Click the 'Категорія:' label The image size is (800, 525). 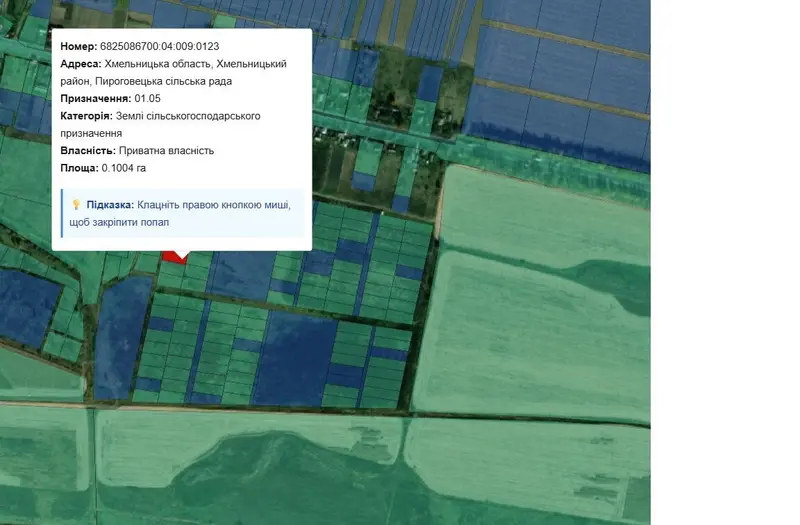click(x=86, y=116)
